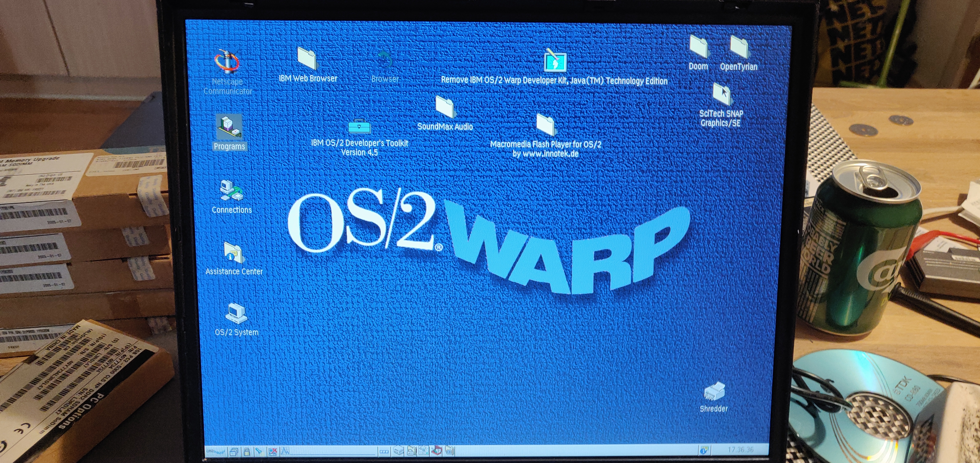Click the WarpCenter clock showing 17:36:36

tap(740, 450)
